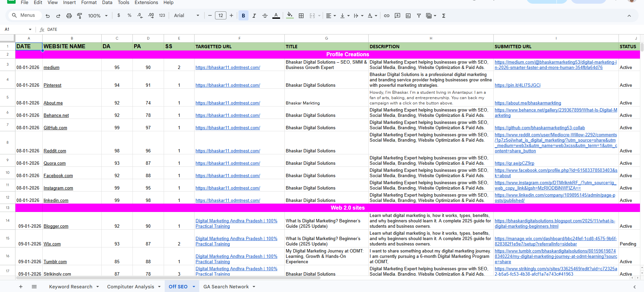Screen dimensions: 644x292
Task: Open the Edit menu
Action: (38, 2)
